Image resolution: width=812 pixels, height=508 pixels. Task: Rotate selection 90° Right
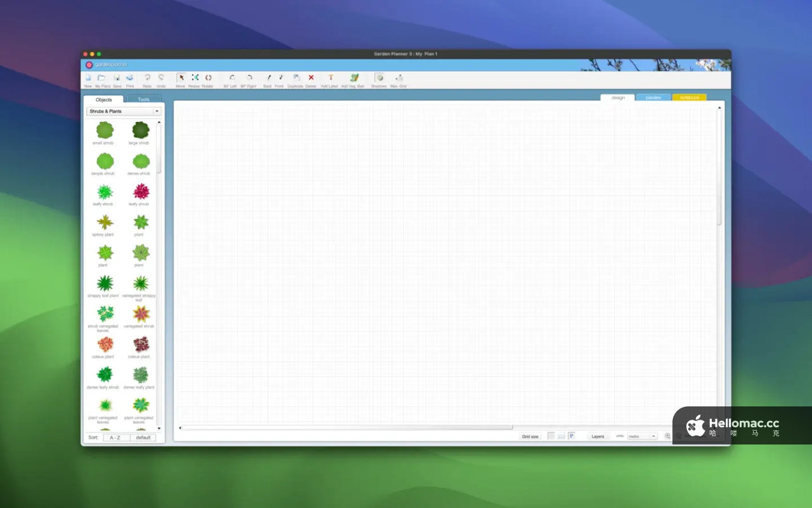pyautogui.click(x=249, y=77)
